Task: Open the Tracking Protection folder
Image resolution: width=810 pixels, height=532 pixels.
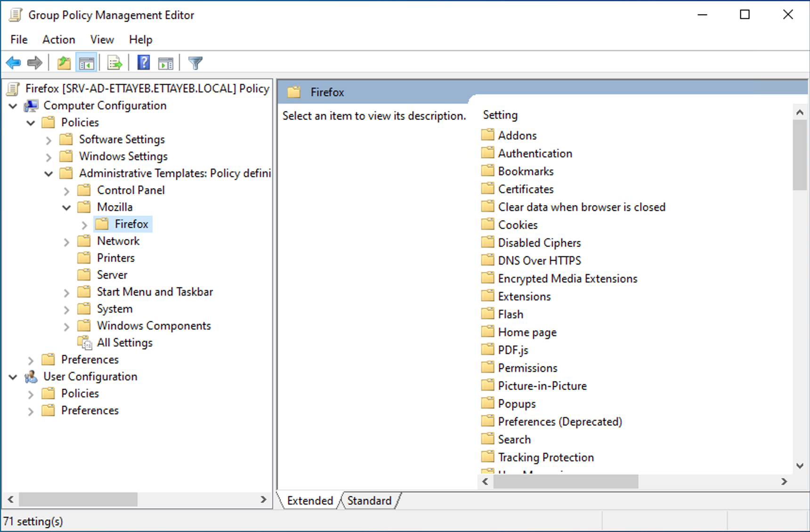Action: pyautogui.click(x=546, y=458)
